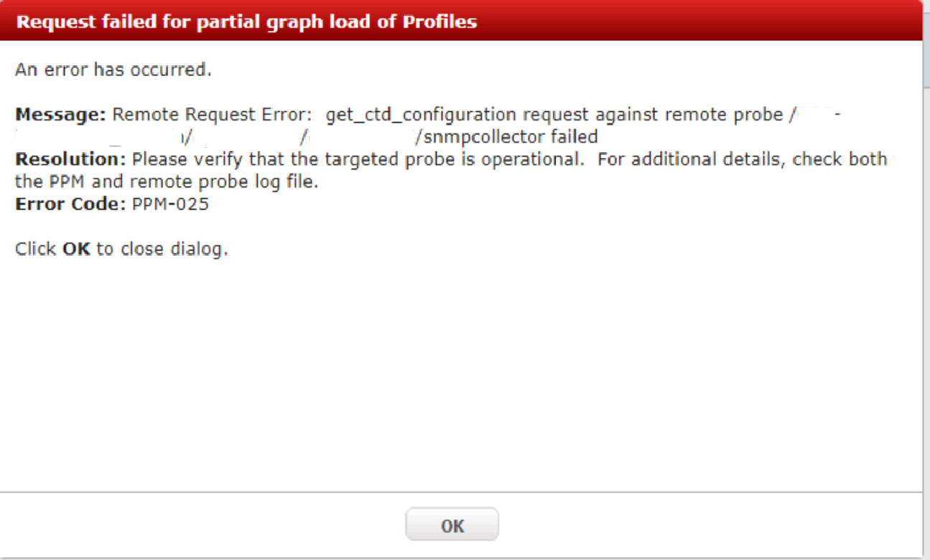The image size is (930, 560).
Task: Click 'to close dialog.' instruction text
Action: [162, 249]
